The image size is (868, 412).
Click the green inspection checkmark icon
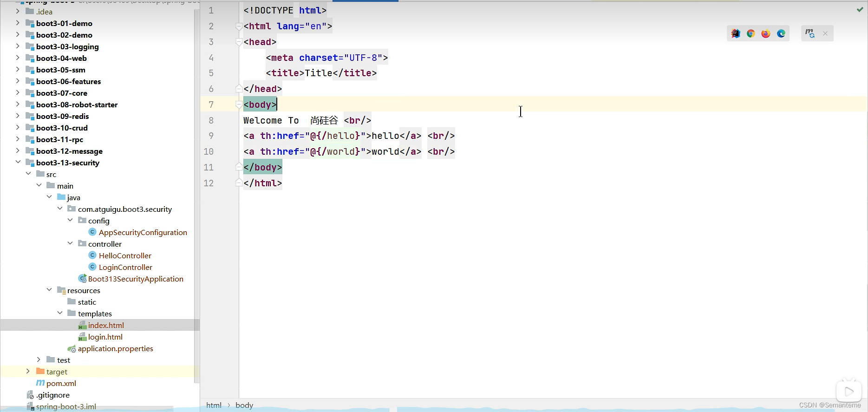pos(860,9)
